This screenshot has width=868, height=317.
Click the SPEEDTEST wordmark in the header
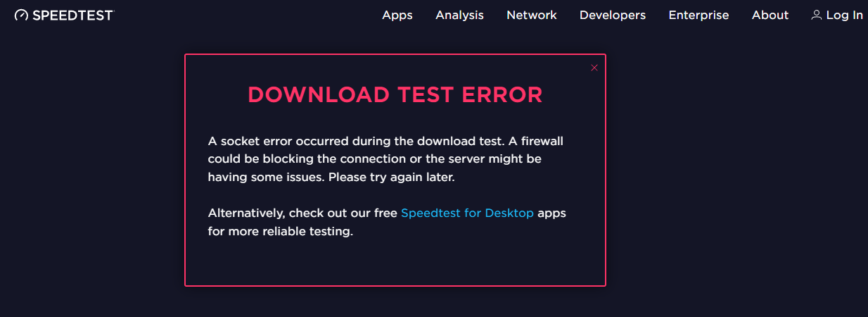point(73,15)
